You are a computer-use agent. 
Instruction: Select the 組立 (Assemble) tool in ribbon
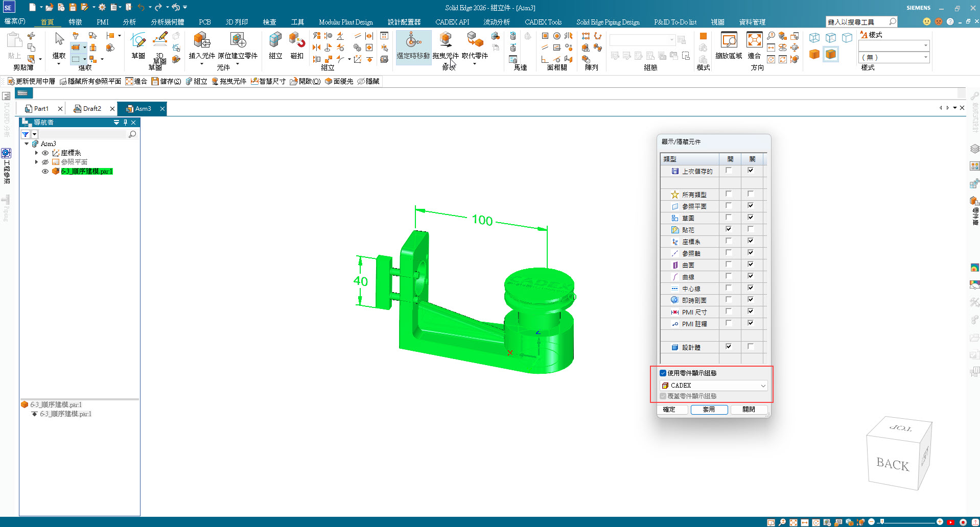[275, 41]
